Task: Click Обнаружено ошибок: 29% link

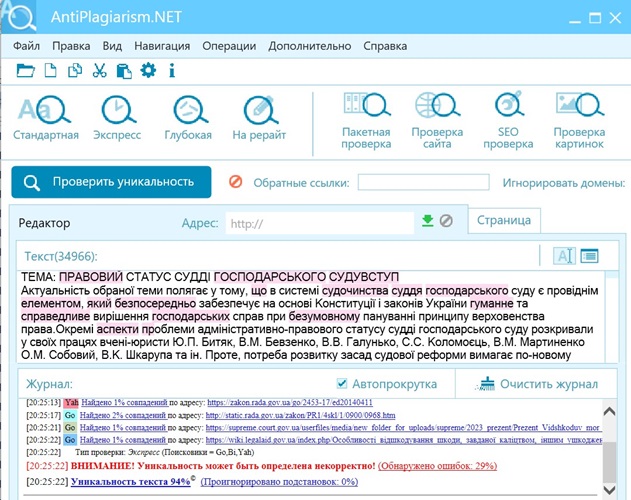Action: pos(437,466)
